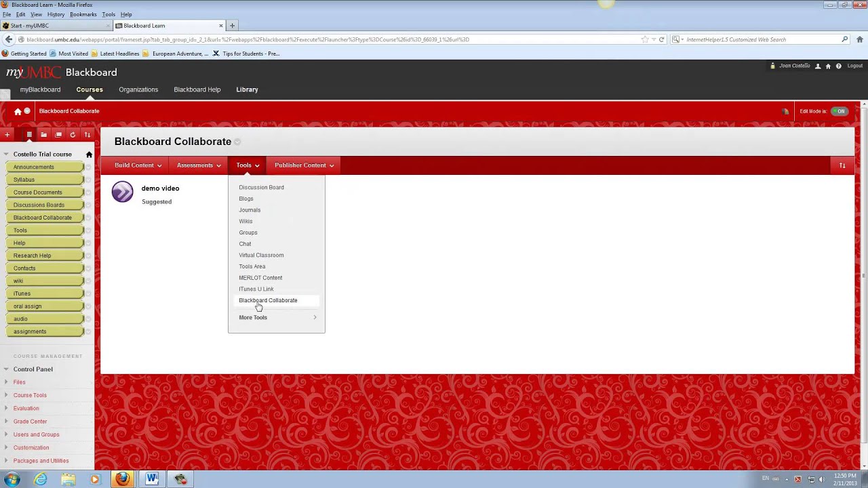Open the options chevron beside the breadcrumb home icon
This screenshot has height=488, width=868.
coord(27,111)
